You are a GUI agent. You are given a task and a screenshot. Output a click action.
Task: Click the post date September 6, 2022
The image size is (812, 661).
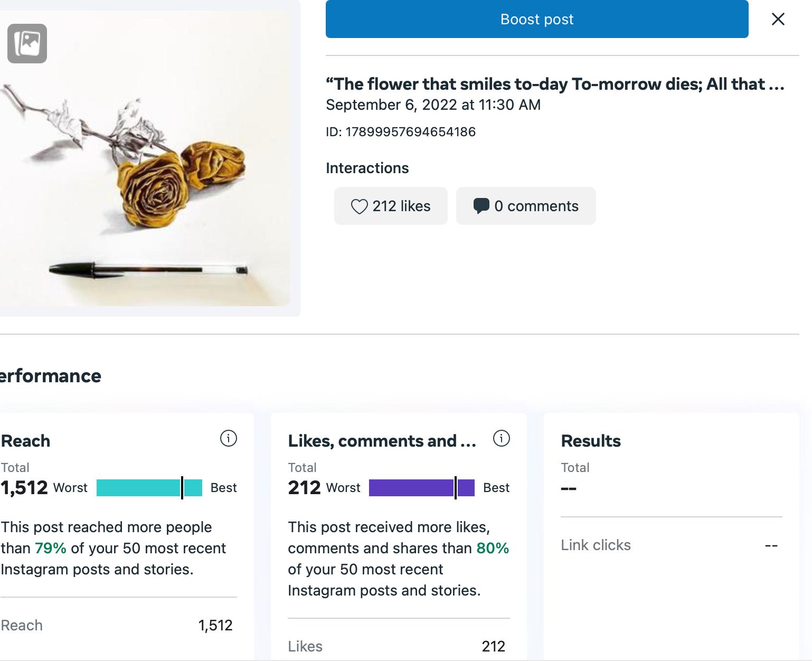coord(433,105)
